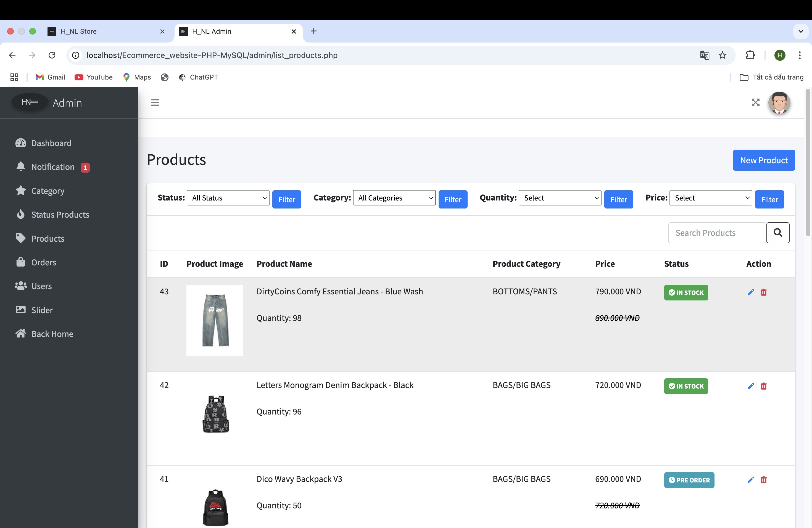
Task: Click the Search Products input field
Action: 717,233
